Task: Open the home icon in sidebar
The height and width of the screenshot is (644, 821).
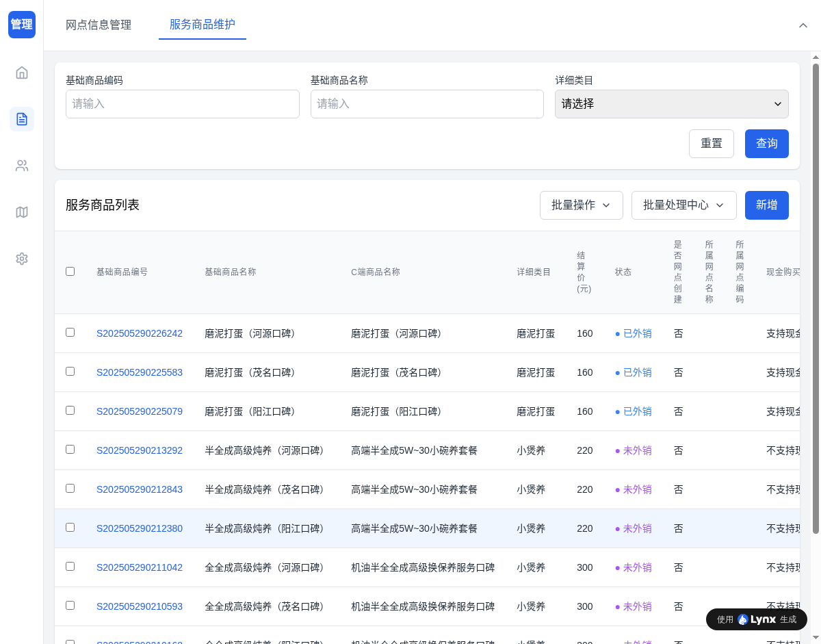Action: click(22, 73)
